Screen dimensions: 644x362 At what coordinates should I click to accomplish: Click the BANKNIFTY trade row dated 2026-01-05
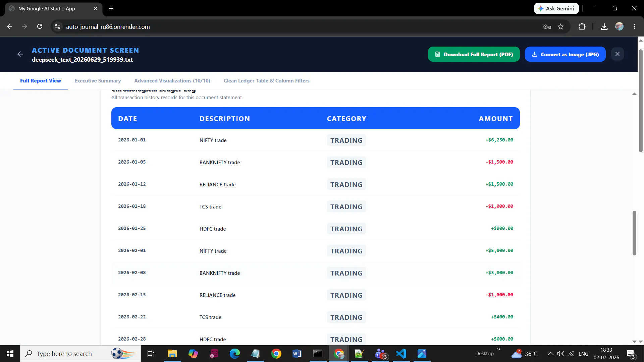(315, 162)
